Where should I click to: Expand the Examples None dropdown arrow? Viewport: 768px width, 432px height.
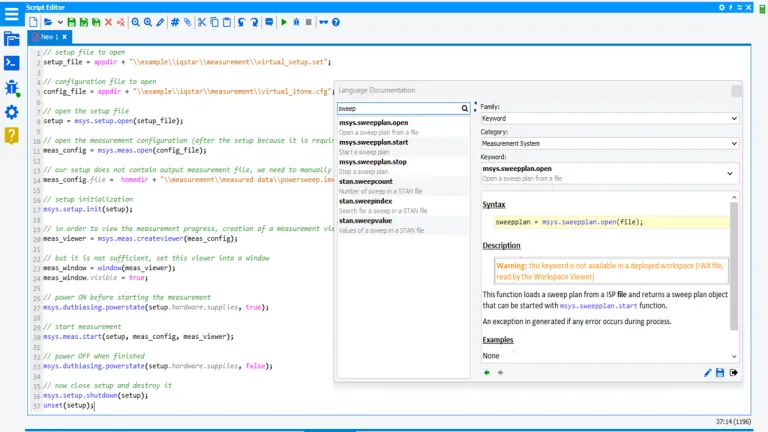[734, 356]
